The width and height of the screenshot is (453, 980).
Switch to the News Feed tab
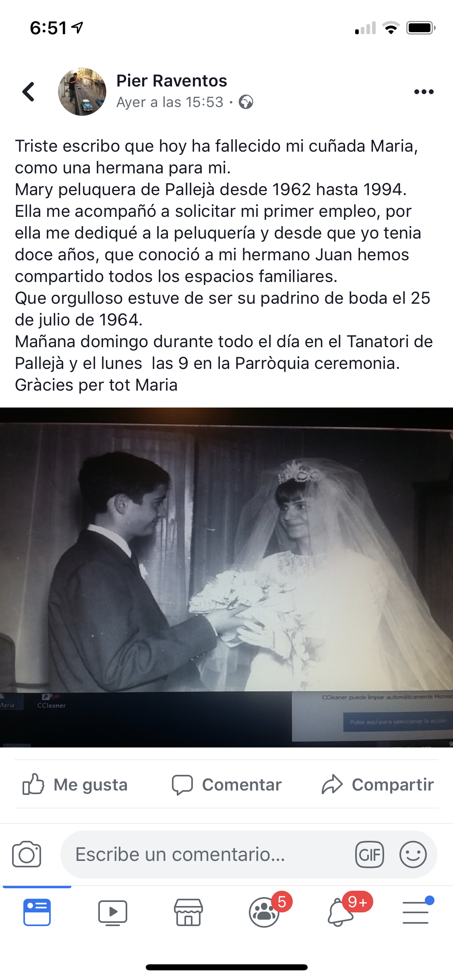pyautogui.click(x=37, y=912)
